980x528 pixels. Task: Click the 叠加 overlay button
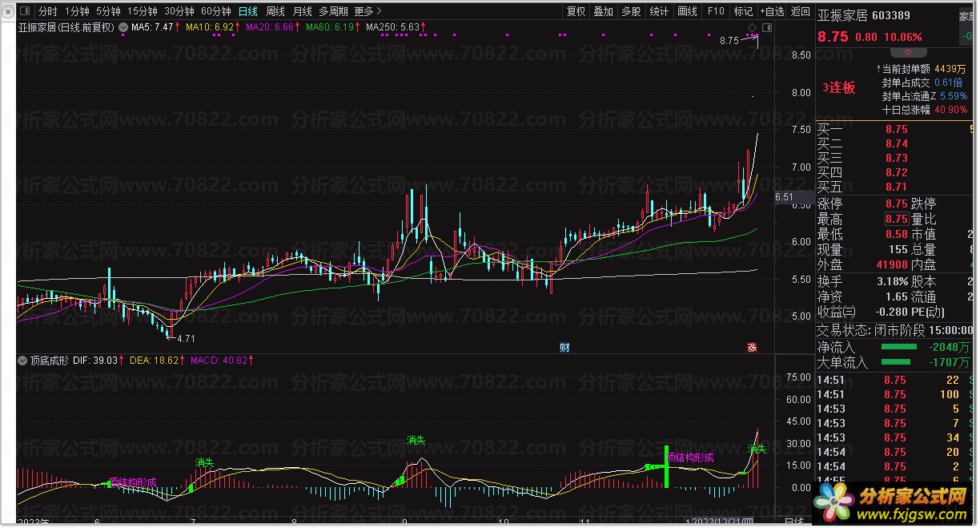[x=604, y=11]
